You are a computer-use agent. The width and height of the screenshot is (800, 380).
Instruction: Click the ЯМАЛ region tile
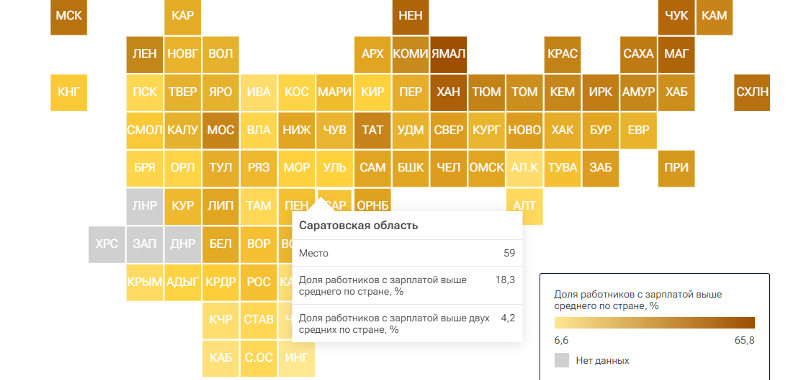pyautogui.click(x=448, y=54)
